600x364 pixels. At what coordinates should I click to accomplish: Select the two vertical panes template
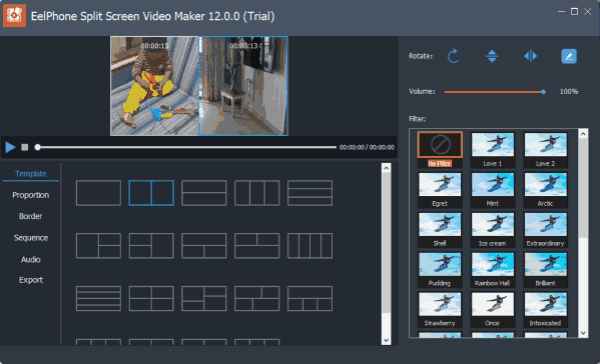coord(151,193)
